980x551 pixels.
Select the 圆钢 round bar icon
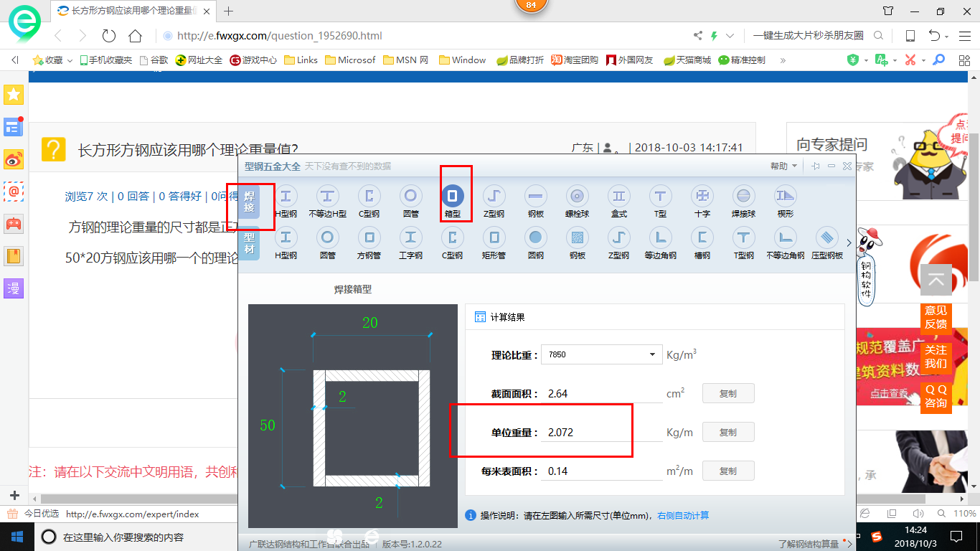tap(535, 237)
